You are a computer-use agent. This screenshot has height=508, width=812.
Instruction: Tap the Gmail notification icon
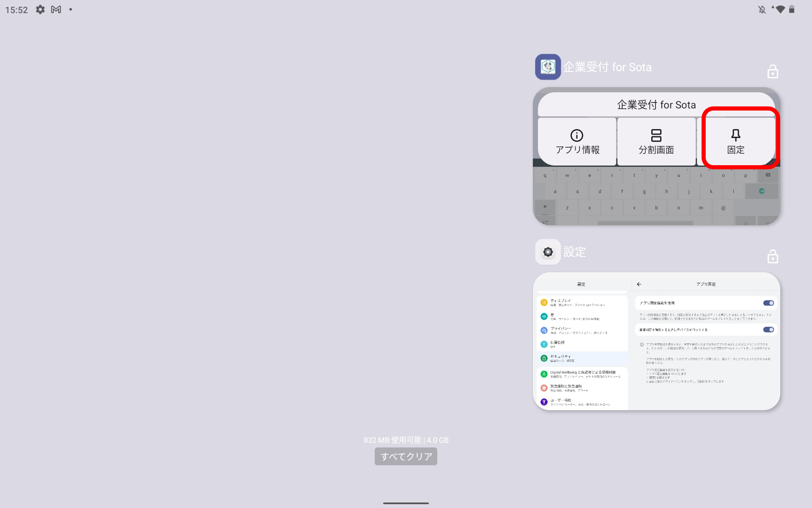pos(56,10)
